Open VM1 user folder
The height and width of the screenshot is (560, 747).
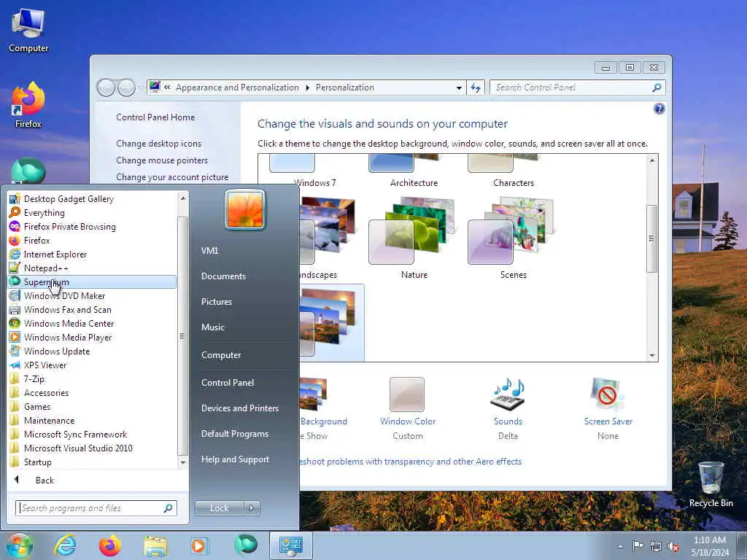click(209, 251)
